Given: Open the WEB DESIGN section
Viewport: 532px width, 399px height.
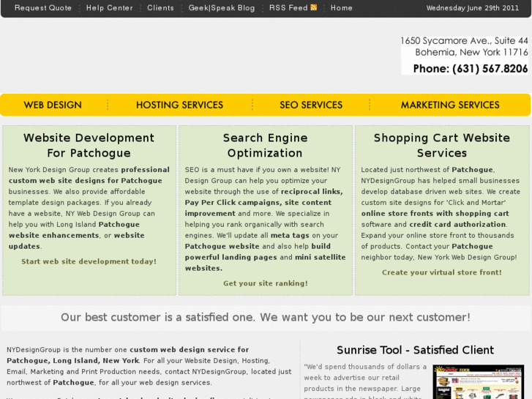Looking at the screenshot, I should (x=53, y=105).
